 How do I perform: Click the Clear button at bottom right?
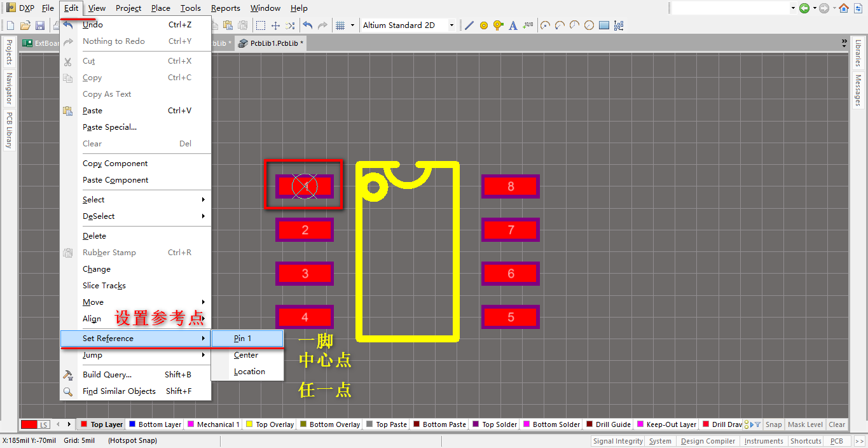pos(837,424)
